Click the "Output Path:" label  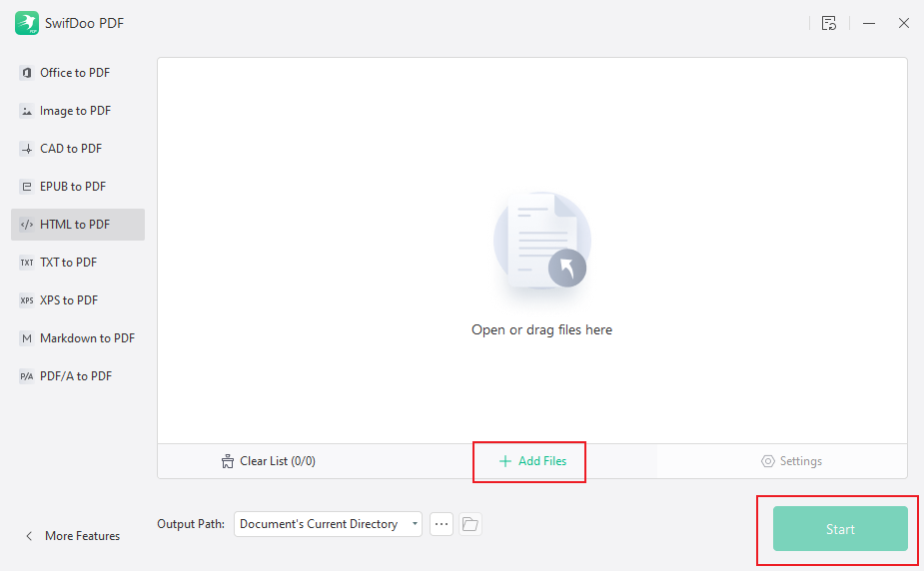tap(191, 524)
